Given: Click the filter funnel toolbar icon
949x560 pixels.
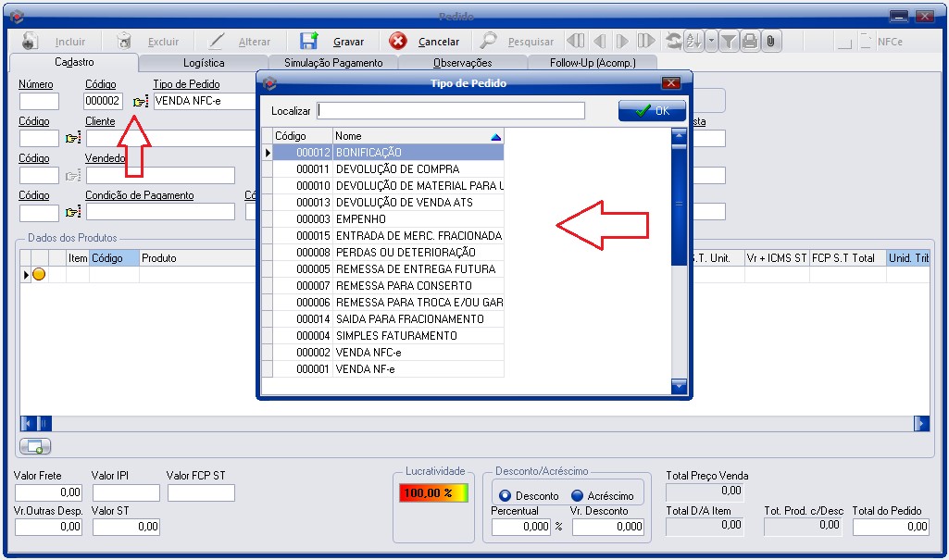Looking at the screenshot, I should click(x=729, y=42).
